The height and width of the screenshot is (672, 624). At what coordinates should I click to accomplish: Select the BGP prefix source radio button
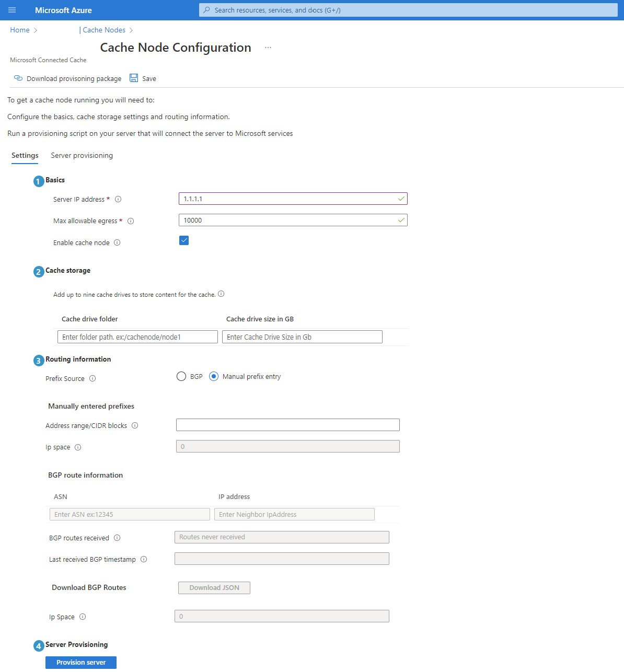pyautogui.click(x=181, y=376)
